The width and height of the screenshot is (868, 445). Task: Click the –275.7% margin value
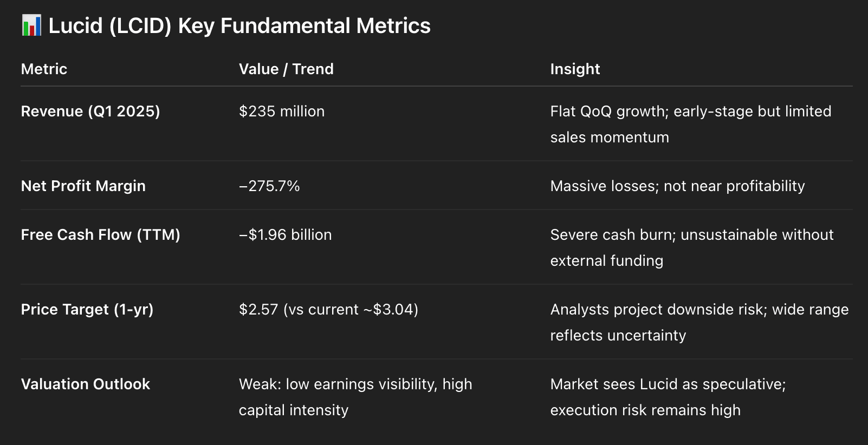[269, 186]
